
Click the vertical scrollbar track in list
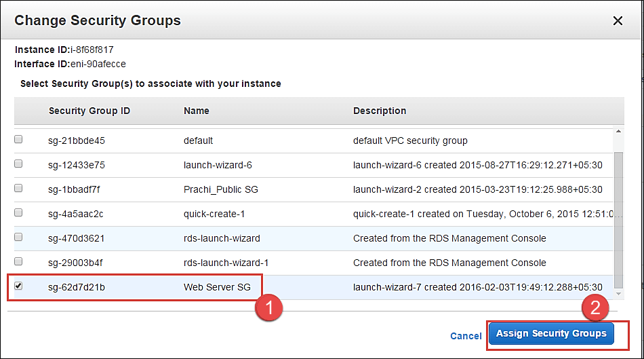[x=618, y=217]
